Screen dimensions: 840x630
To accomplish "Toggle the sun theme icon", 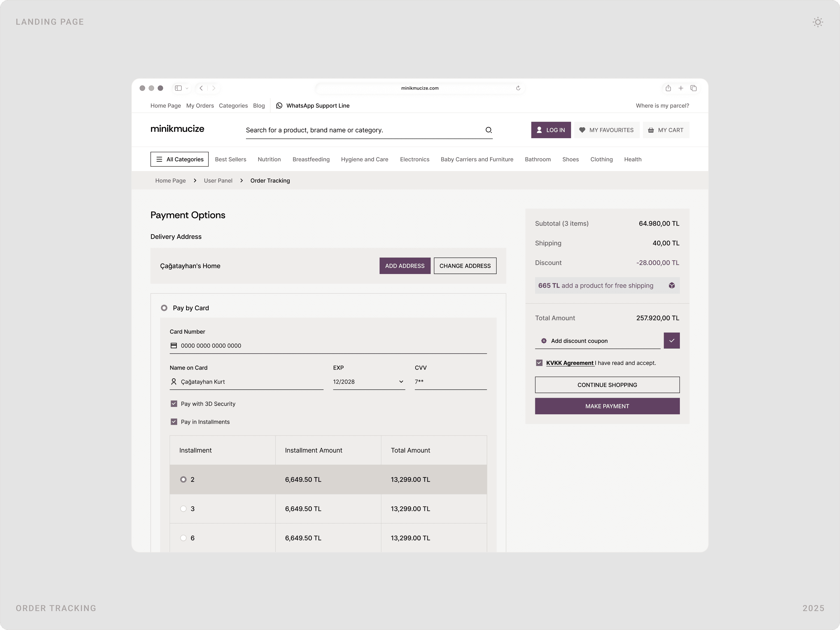I will pyautogui.click(x=818, y=22).
